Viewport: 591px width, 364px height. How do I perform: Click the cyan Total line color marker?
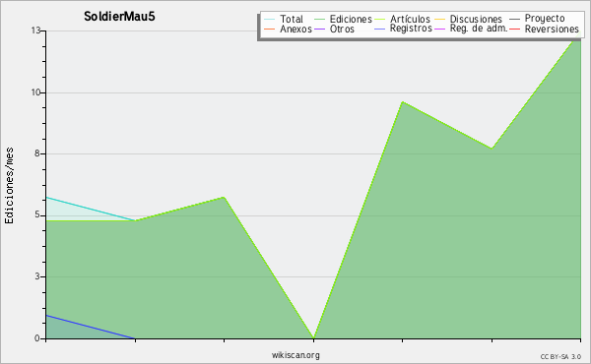[270, 19]
